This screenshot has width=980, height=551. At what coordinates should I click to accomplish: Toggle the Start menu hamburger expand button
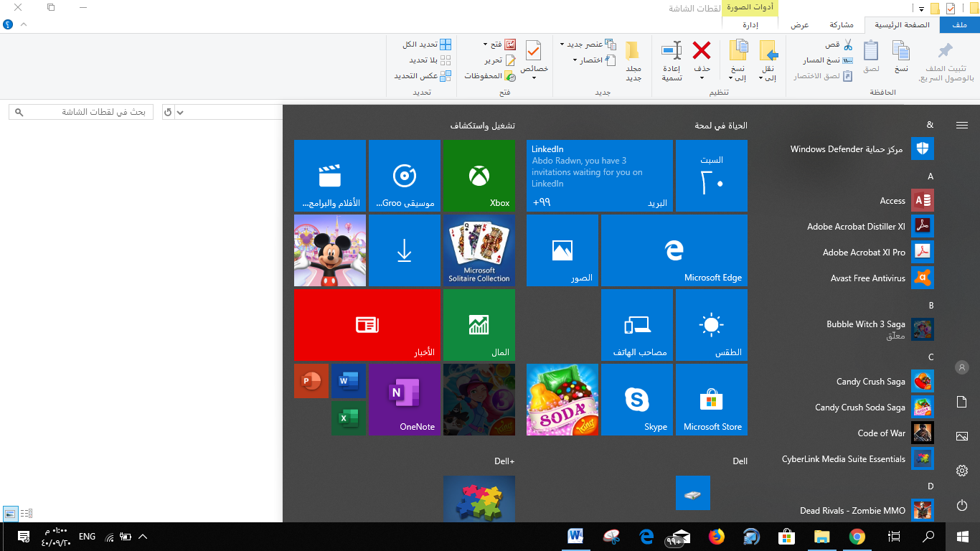tap(962, 125)
